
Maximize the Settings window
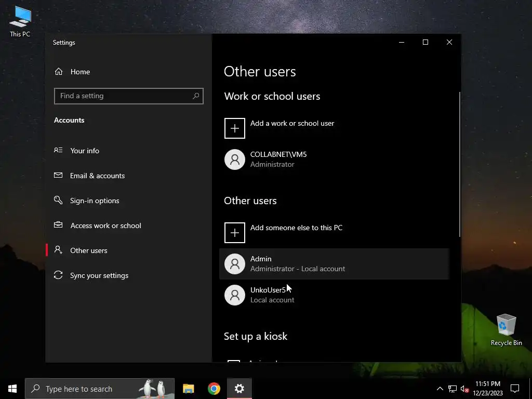pyautogui.click(x=425, y=42)
